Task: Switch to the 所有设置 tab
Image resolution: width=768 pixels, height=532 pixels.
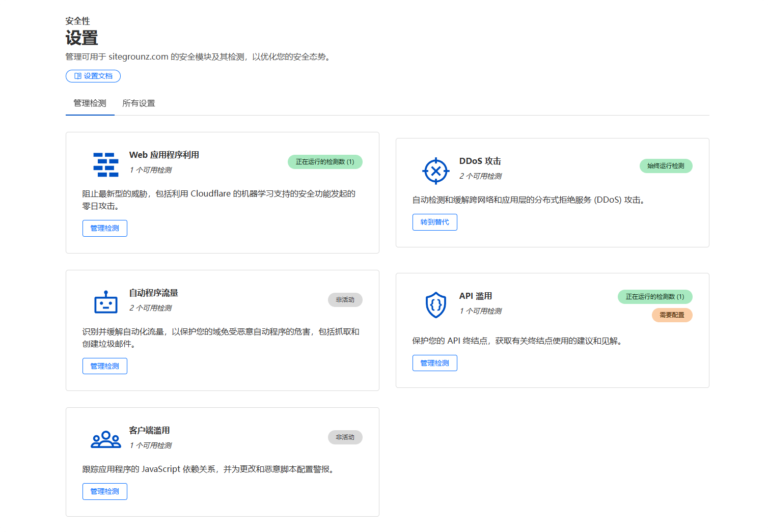Action: click(139, 103)
